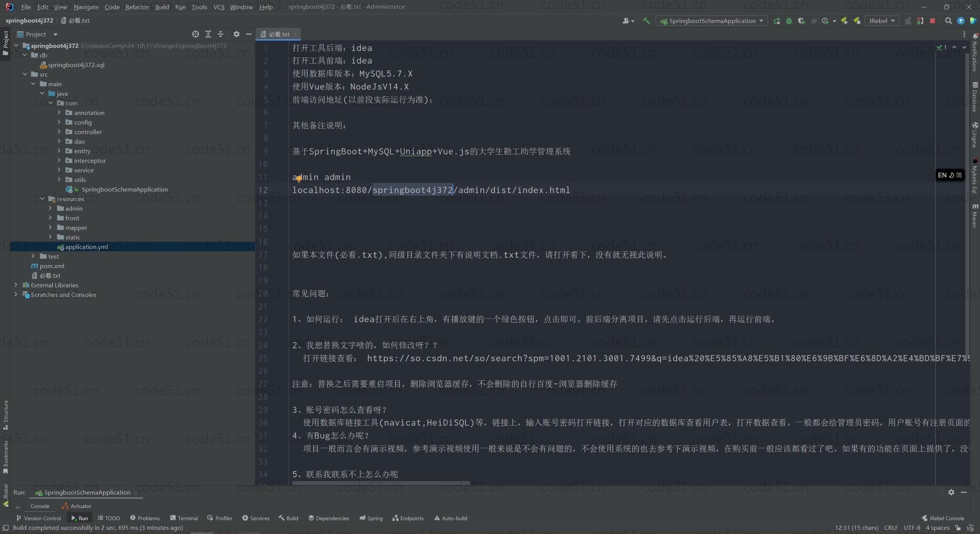Collapse all in Project panel toolbar

[x=220, y=34]
